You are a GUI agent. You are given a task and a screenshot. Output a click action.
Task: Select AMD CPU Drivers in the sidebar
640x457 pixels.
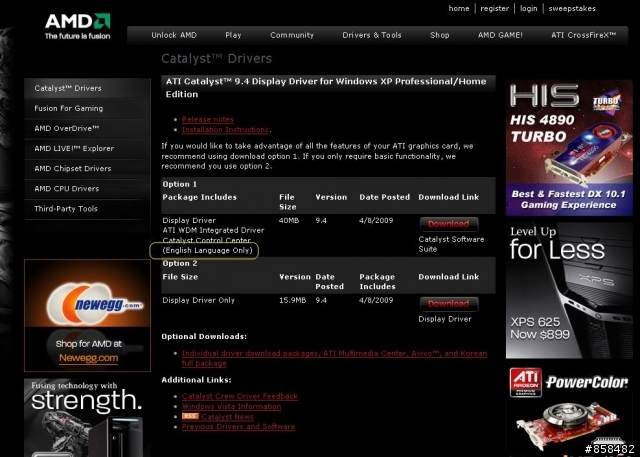click(87, 189)
